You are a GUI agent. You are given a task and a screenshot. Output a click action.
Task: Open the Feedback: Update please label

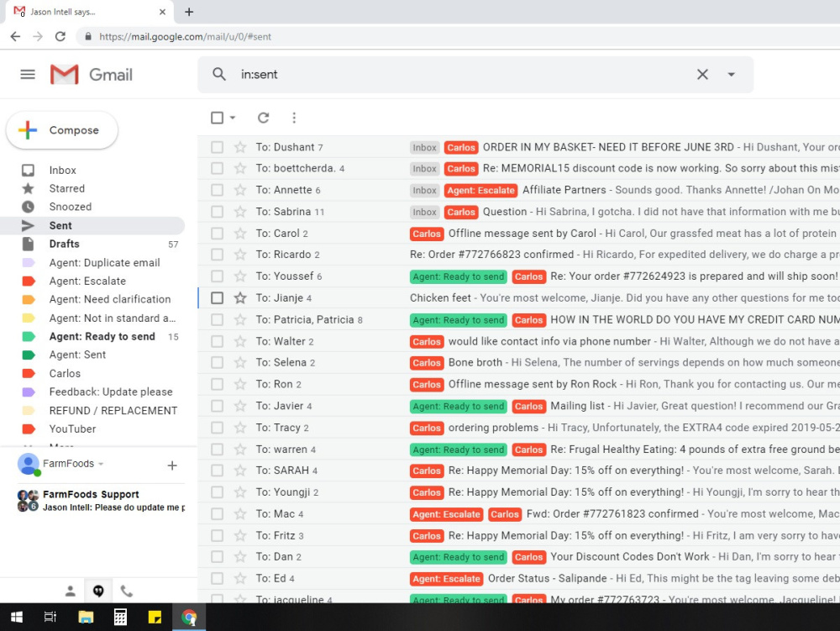111,392
